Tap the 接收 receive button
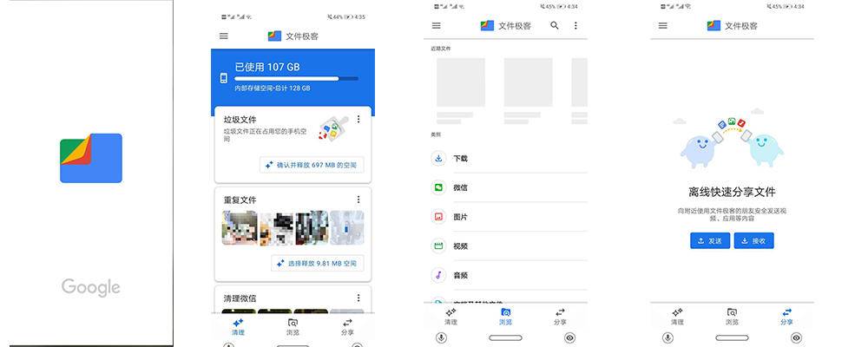The image size is (868, 347). pos(754,241)
